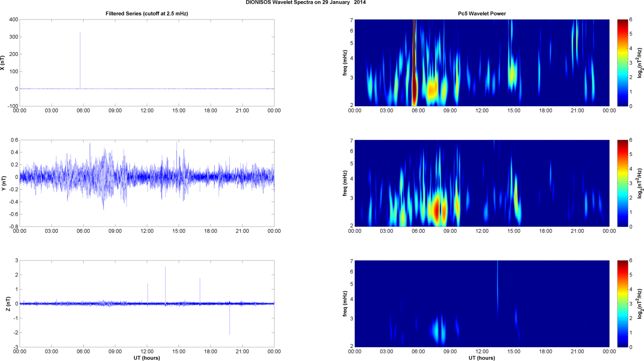Click the -3 tick on Z series axis

point(16,347)
